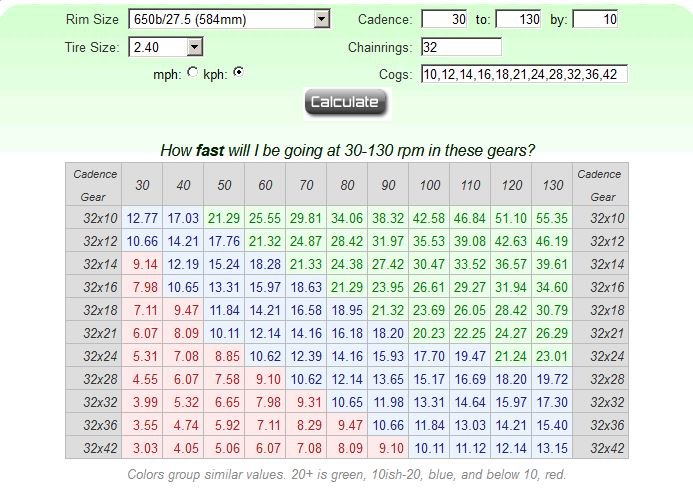Viewport: 693px width, 490px height.
Task: Click the left 32x28 gear row label
Action: 94,379
